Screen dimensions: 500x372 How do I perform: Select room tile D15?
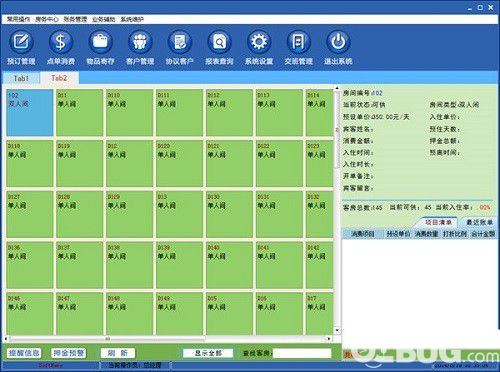[x=229, y=314]
